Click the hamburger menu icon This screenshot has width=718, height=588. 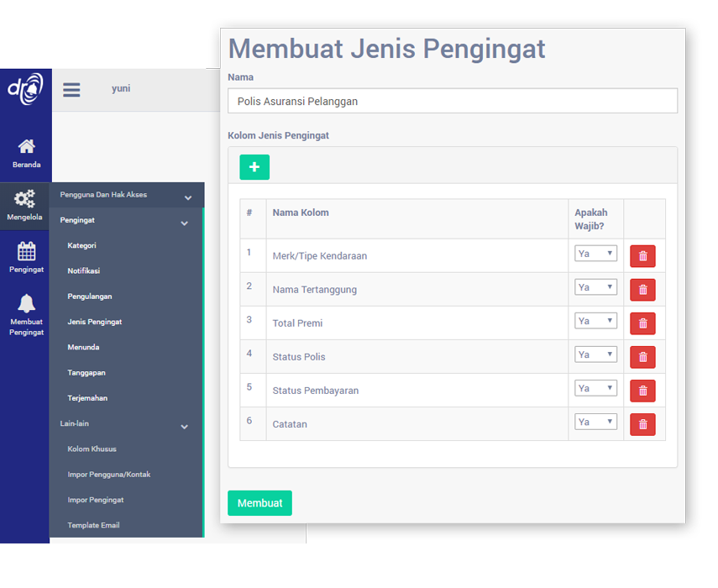pyautogui.click(x=71, y=90)
